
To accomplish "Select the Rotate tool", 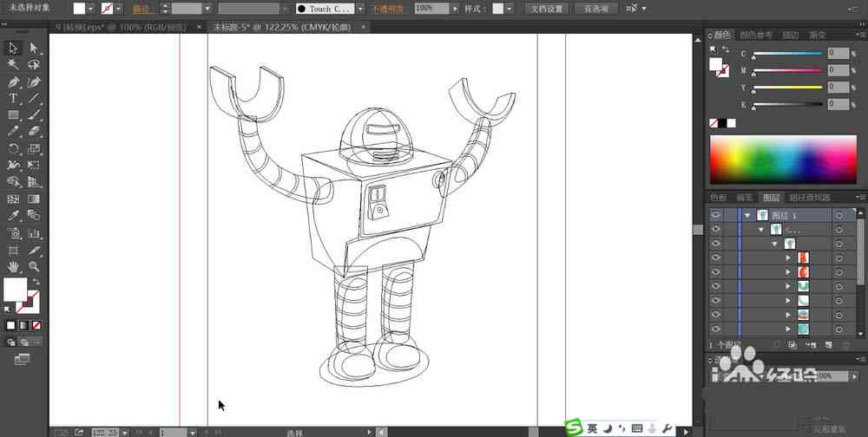I will point(13,148).
